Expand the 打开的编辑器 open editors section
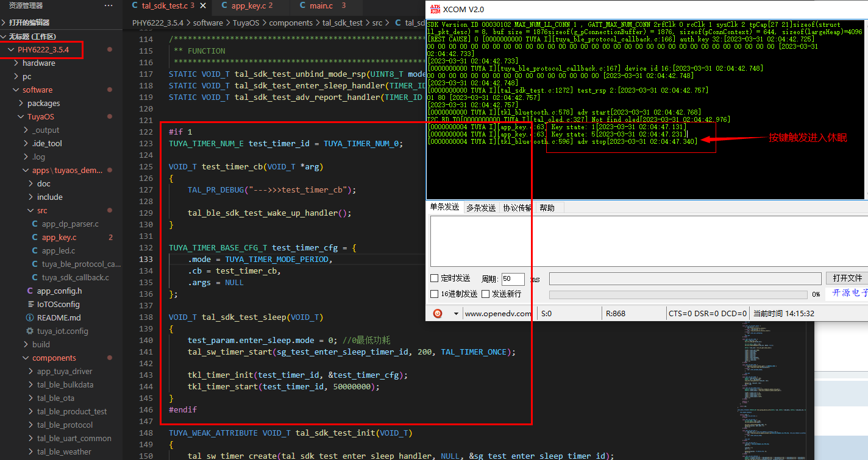This screenshot has width=868, height=460. click(5, 23)
